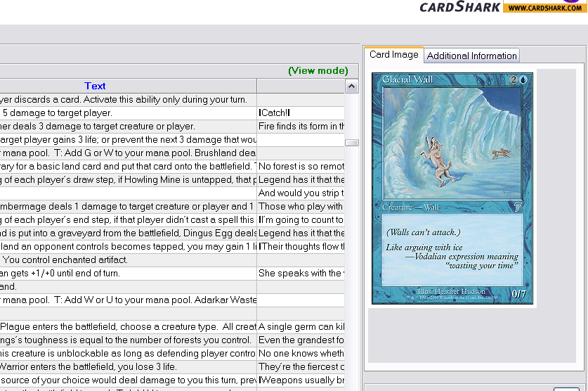Click the table's scroll up arrow
This screenshot has width=588, height=391.
point(351,86)
